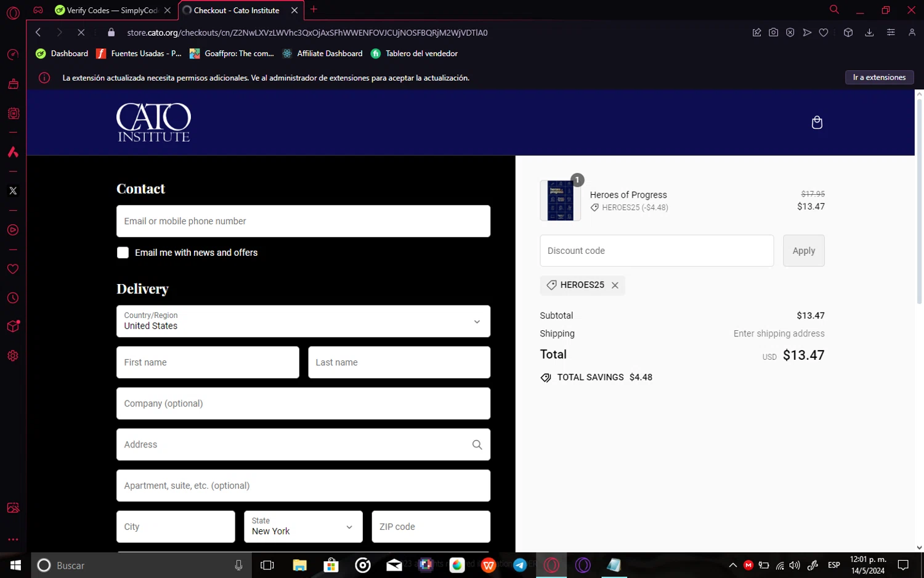Open Goaffpro bookmark
The width and height of the screenshot is (924, 578).
pyautogui.click(x=232, y=54)
